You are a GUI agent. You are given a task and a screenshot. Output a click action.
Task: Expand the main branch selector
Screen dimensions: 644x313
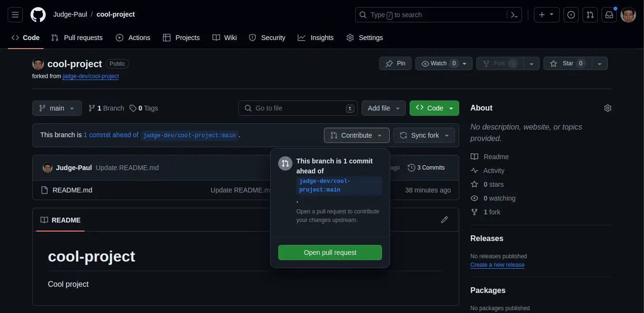(x=57, y=108)
